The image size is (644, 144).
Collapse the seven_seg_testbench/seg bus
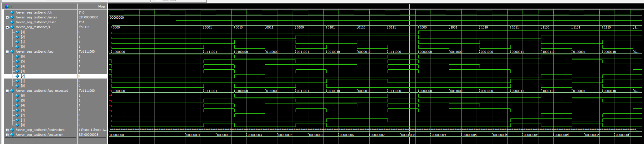[x=7, y=52]
